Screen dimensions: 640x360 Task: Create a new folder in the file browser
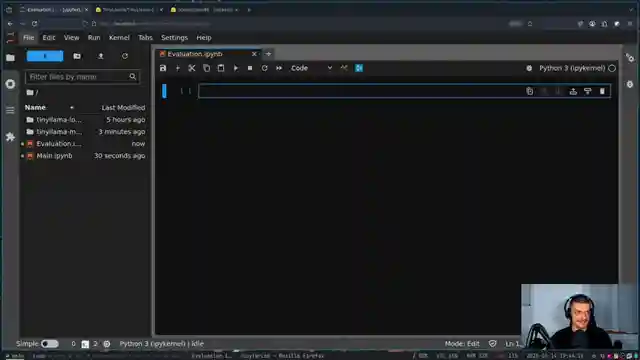[77, 56]
